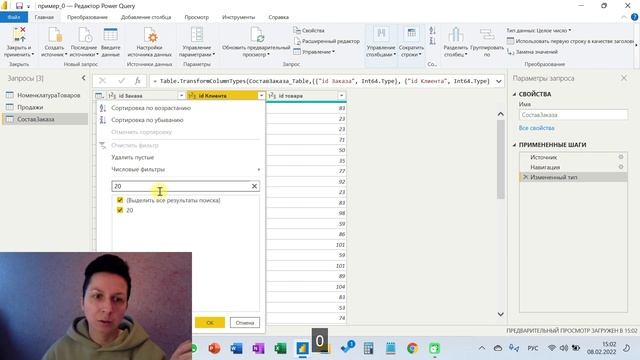Screen dimensions: 640x360
Task: Clear the filter search box with X
Action: (x=254, y=186)
